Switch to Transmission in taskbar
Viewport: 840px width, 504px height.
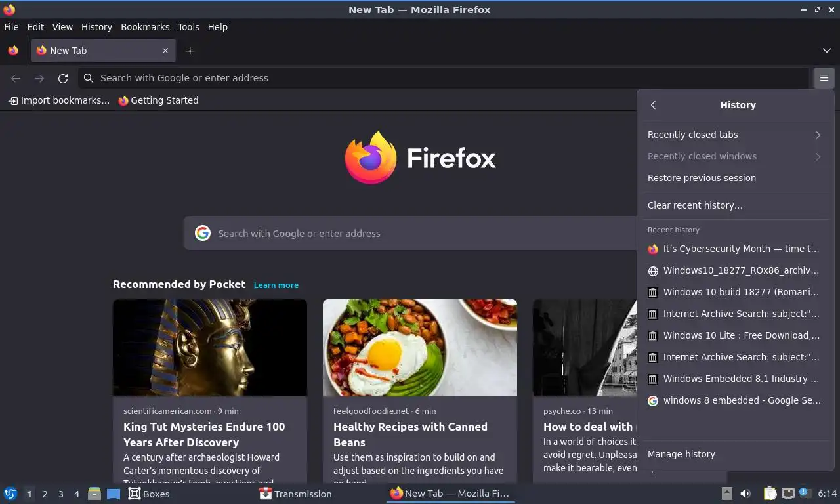(296, 493)
